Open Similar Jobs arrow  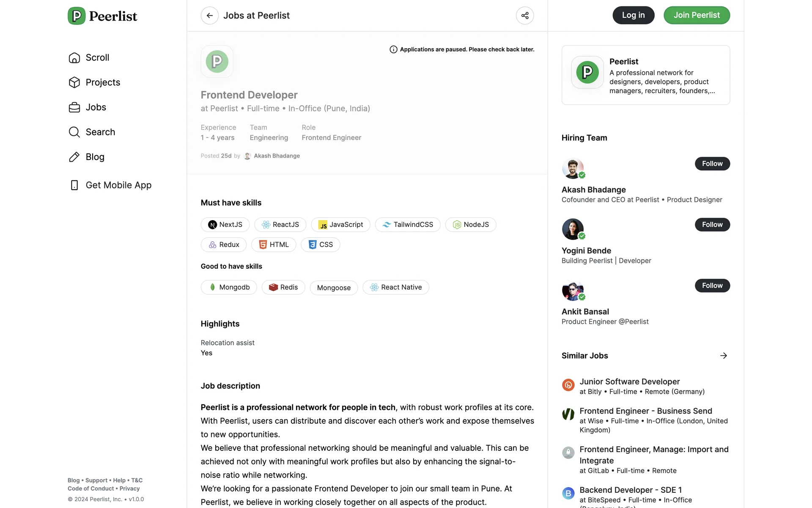[x=723, y=356]
